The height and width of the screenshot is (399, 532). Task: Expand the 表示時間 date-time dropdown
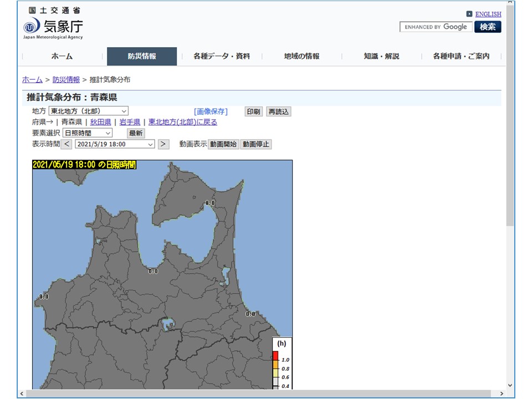[x=115, y=144]
